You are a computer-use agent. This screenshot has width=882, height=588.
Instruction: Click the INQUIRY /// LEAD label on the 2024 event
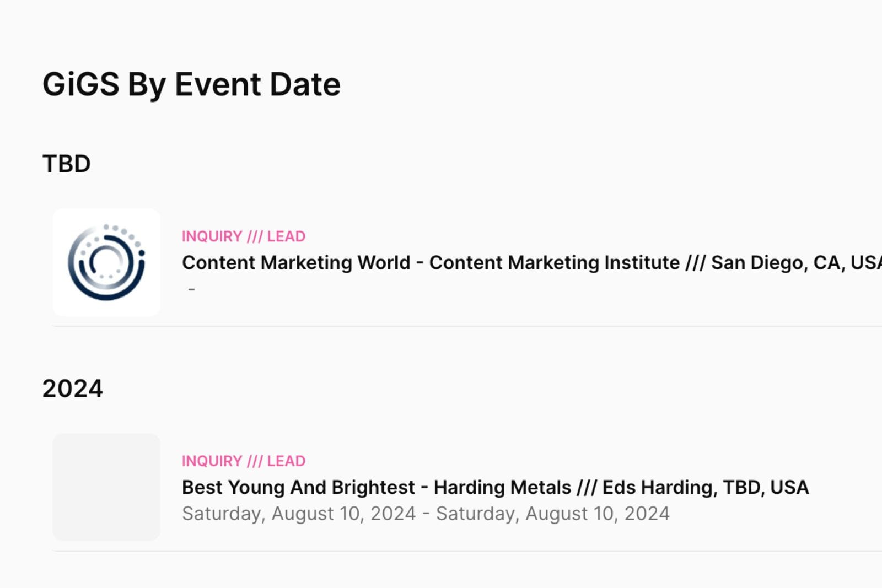(244, 461)
